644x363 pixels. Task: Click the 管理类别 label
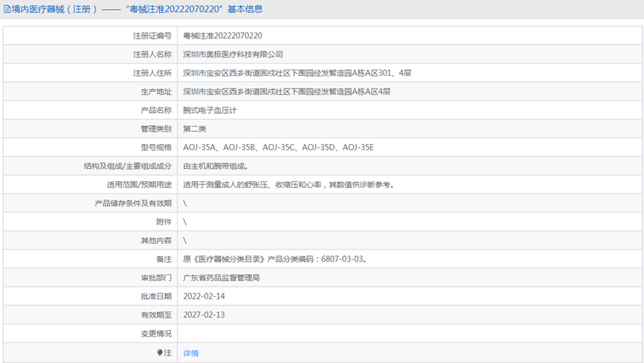click(156, 129)
